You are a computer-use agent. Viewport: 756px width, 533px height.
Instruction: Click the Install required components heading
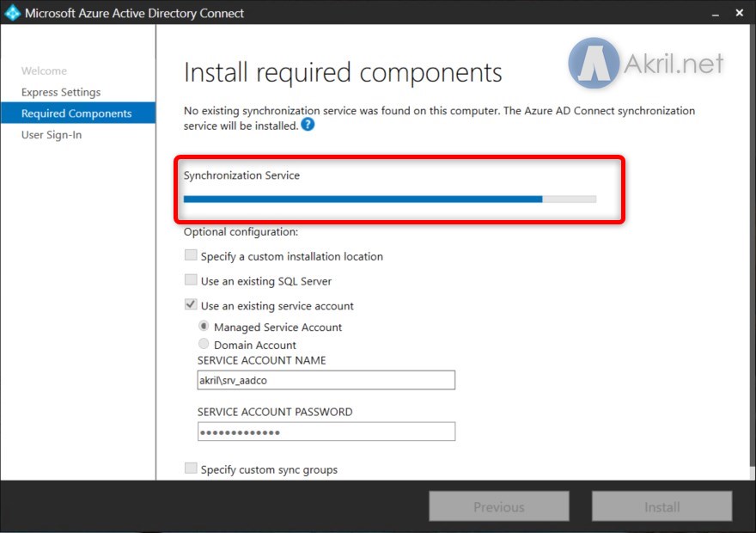pyautogui.click(x=343, y=73)
